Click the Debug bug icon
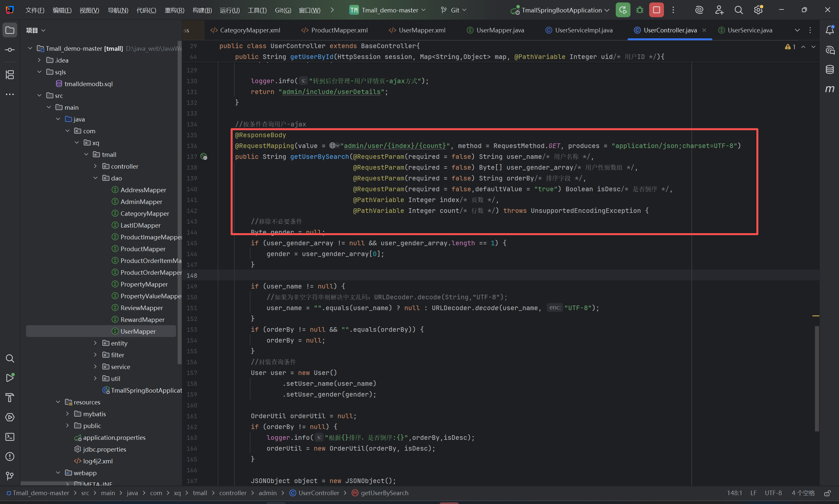The height and width of the screenshot is (504, 839). tap(639, 10)
